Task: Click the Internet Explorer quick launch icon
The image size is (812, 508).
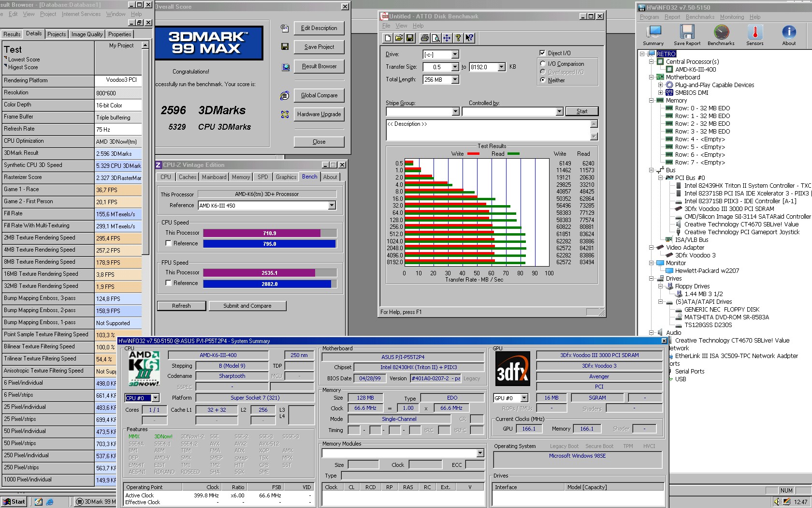Action: (x=50, y=502)
